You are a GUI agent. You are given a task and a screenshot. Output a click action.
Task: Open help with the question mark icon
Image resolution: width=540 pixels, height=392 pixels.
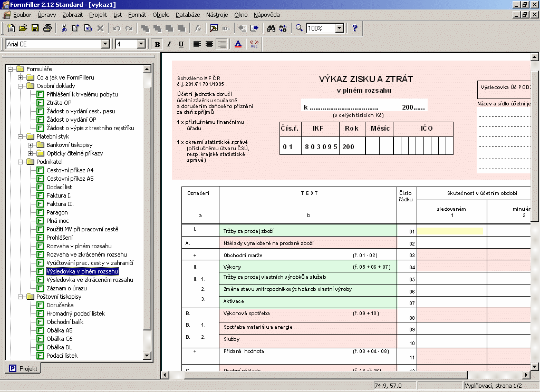(355, 28)
